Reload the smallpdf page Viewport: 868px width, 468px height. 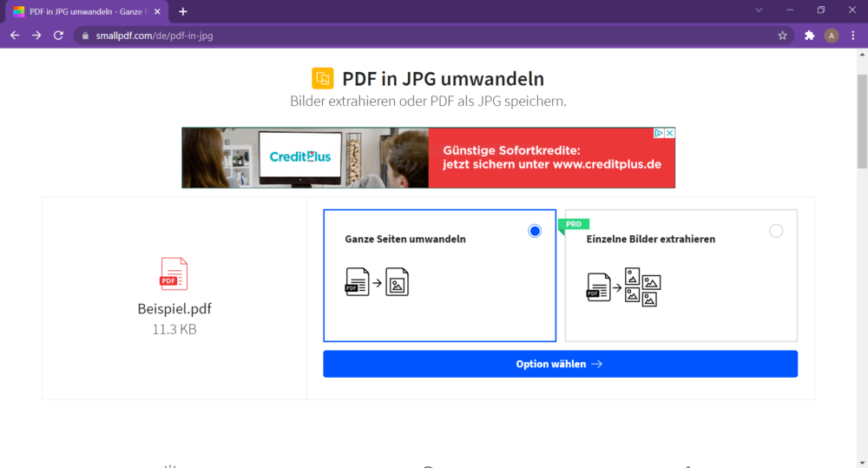(x=58, y=36)
